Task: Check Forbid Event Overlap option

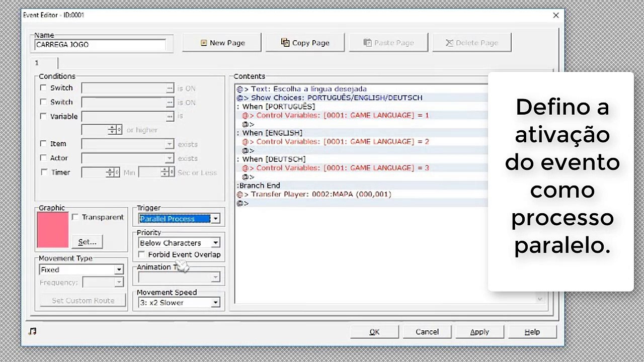Action: coord(142,254)
